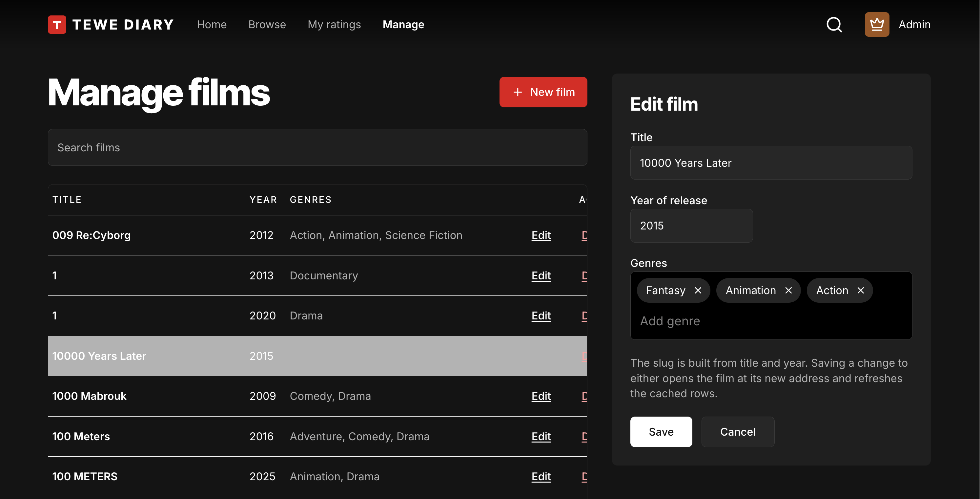This screenshot has height=499, width=980.
Task: Remove the Action genre chip
Action: tap(861, 290)
